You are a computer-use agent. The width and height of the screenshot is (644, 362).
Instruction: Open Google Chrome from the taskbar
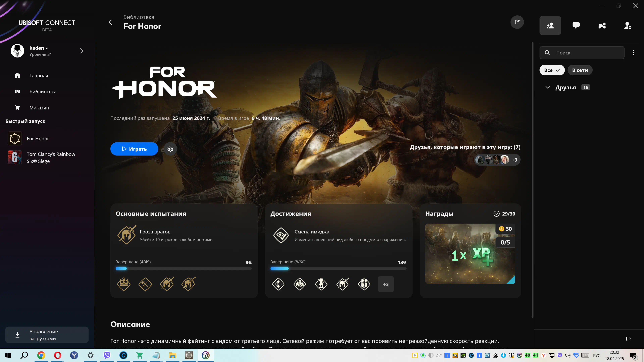click(41, 355)
